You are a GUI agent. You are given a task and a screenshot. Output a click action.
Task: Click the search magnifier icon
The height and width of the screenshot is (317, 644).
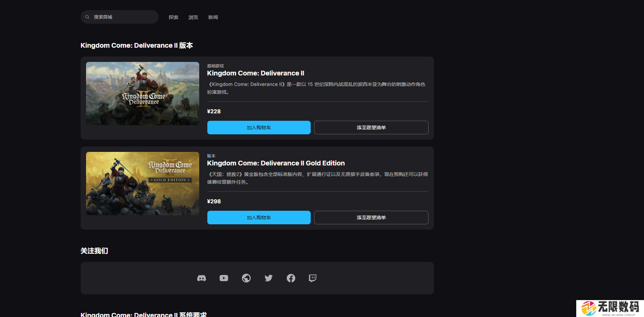pyautogui.click(x=87, y=17)
